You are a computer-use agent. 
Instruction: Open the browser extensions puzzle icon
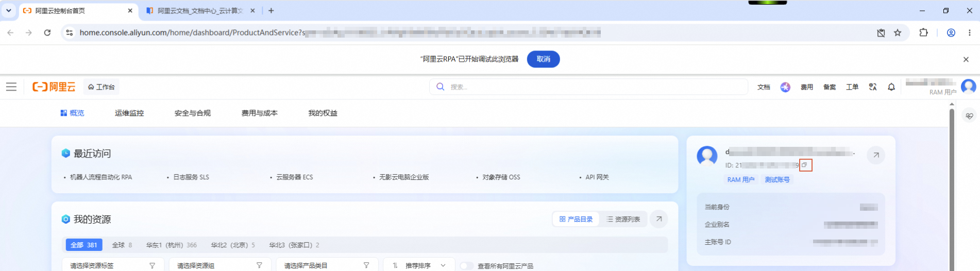(x=923, y=32)
